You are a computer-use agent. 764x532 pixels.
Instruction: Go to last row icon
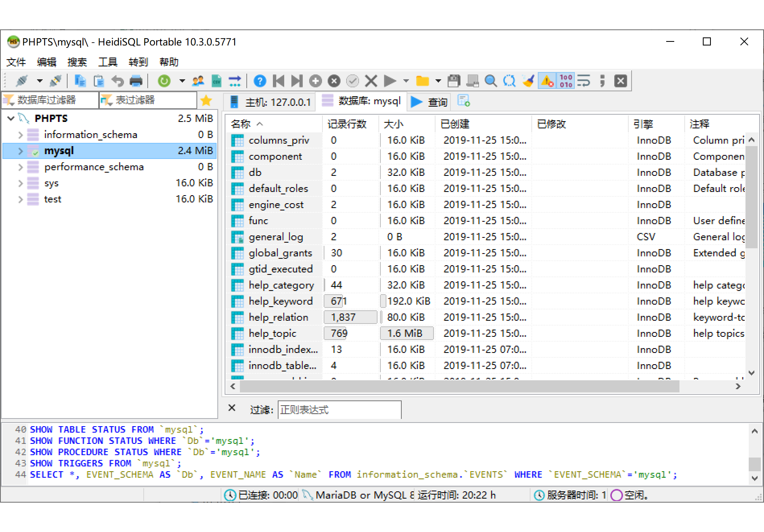click(297, 81)
